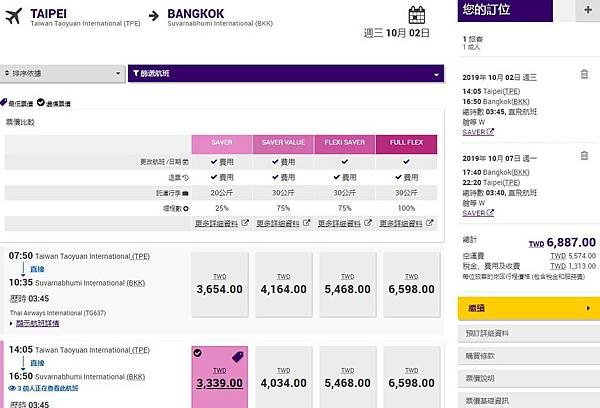600x408 pixels.
Task: Click the FULL FLEX column header
Action: (406, 144)
